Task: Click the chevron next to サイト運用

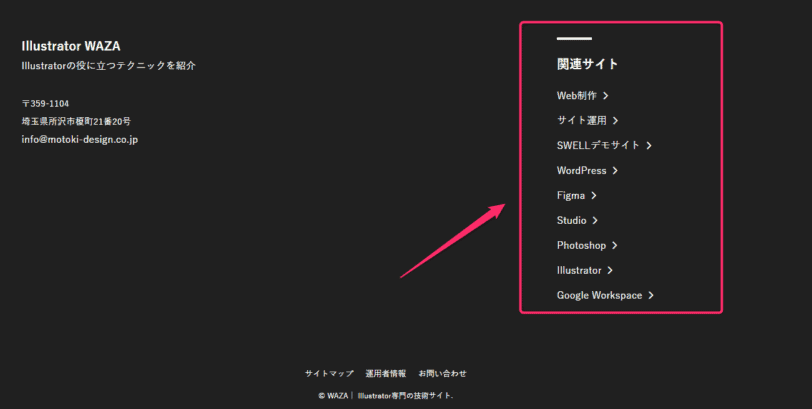Action: point(615,121)
